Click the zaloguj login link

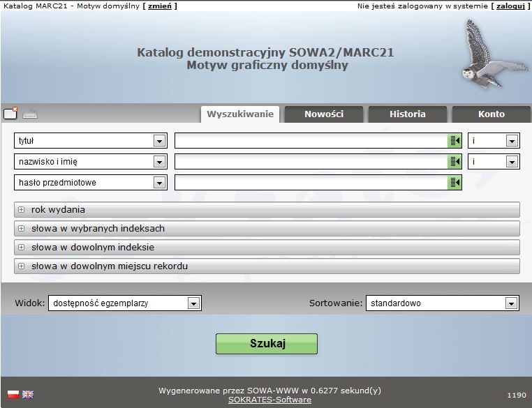click(510, 6)
